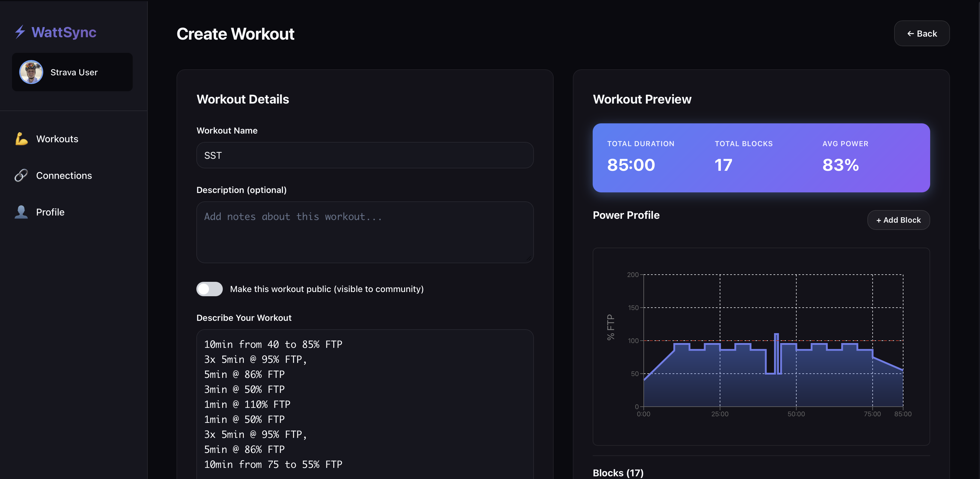Click inside the Workout Name field
The height and width of the screenshot is (479, 980).
[364, 155]
